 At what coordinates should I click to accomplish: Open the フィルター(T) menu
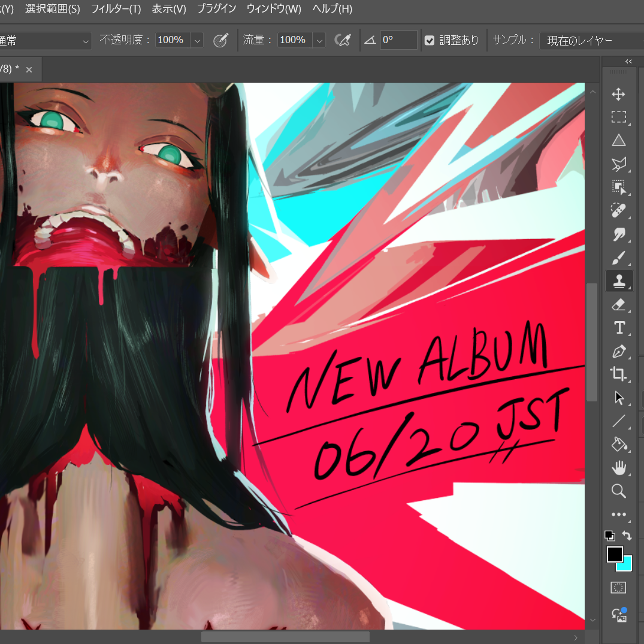116,9
